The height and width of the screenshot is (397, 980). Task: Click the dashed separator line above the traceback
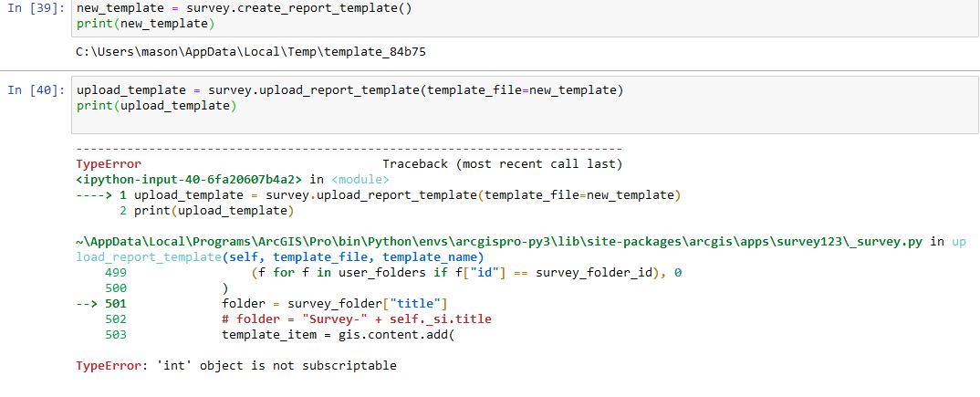[x=349, y=148]
